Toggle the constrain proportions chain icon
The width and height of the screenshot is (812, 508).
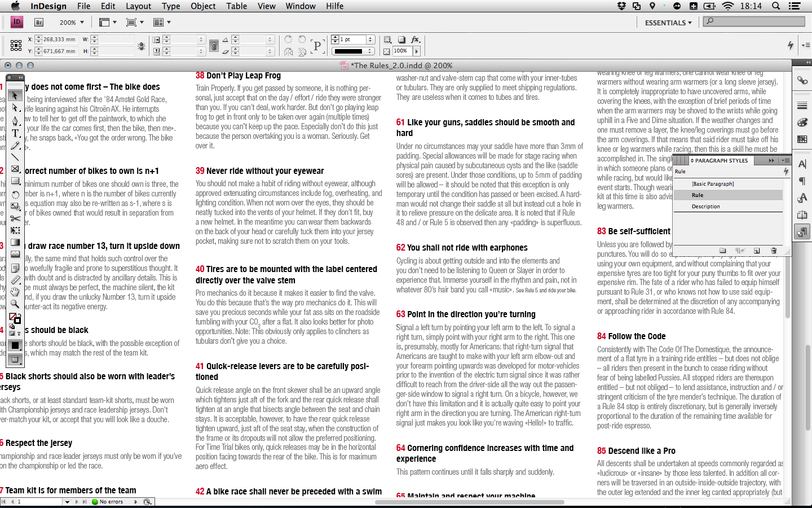pyautogui.click(x=214, y=46)
